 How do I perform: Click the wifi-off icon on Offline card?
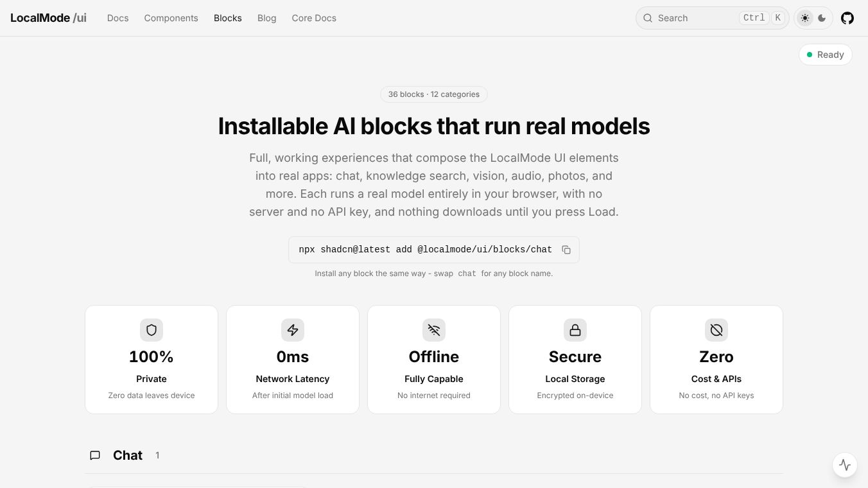pos(434,330)
